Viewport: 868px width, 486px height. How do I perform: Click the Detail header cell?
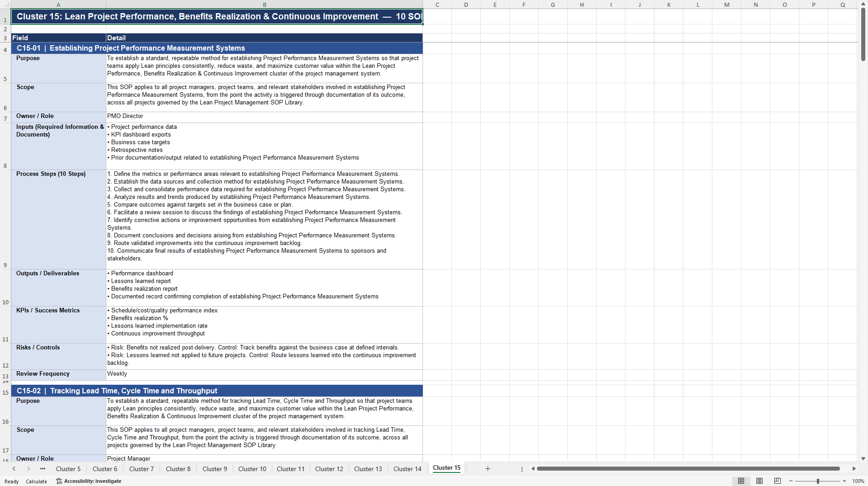(x=265, y=38)
